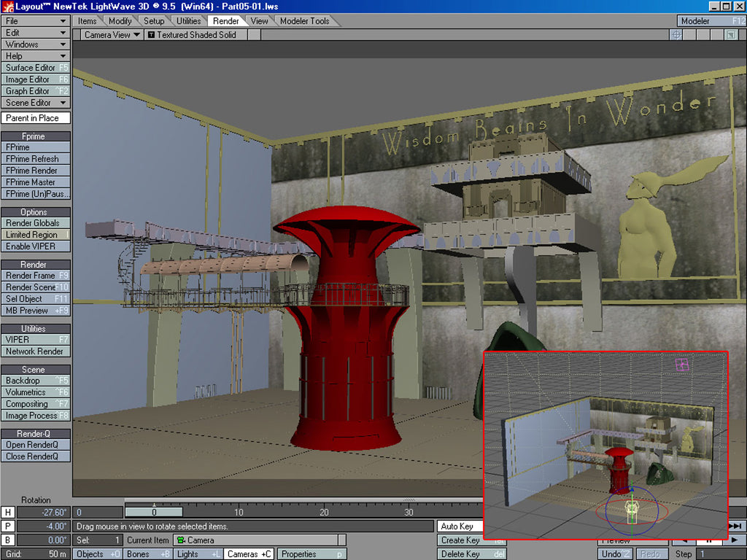747x560 pixels.
Task: Click the frame slider handle at 0
Action: [154, 513]
